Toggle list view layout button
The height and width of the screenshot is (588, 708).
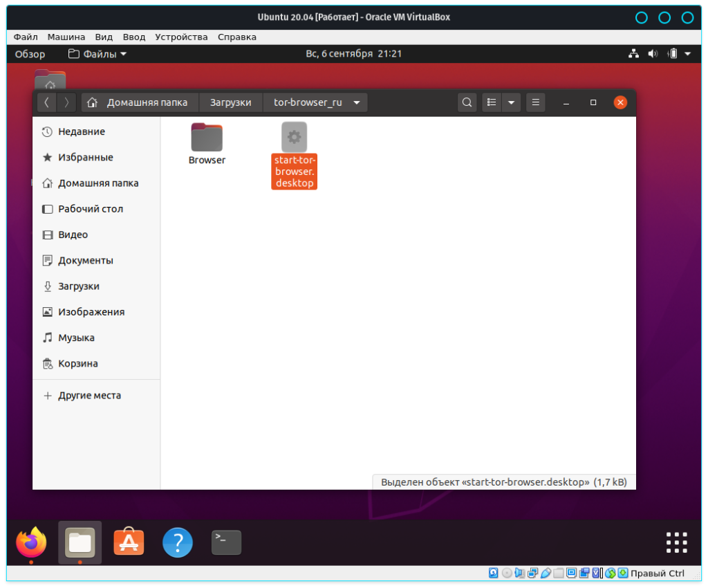[x=492, y=102]
